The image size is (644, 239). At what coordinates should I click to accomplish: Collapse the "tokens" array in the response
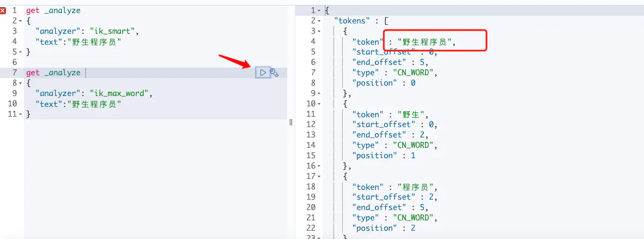(x=319, y=21)
